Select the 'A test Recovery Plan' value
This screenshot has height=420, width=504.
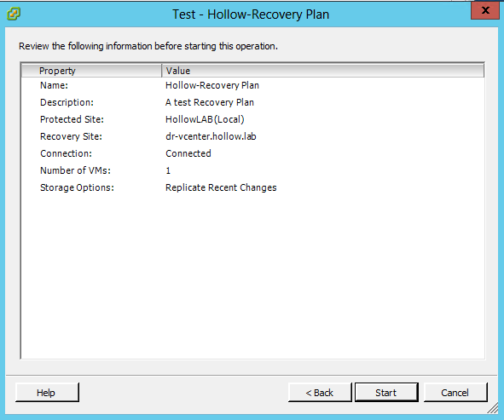pyautogui.click(x=210, y=102)
